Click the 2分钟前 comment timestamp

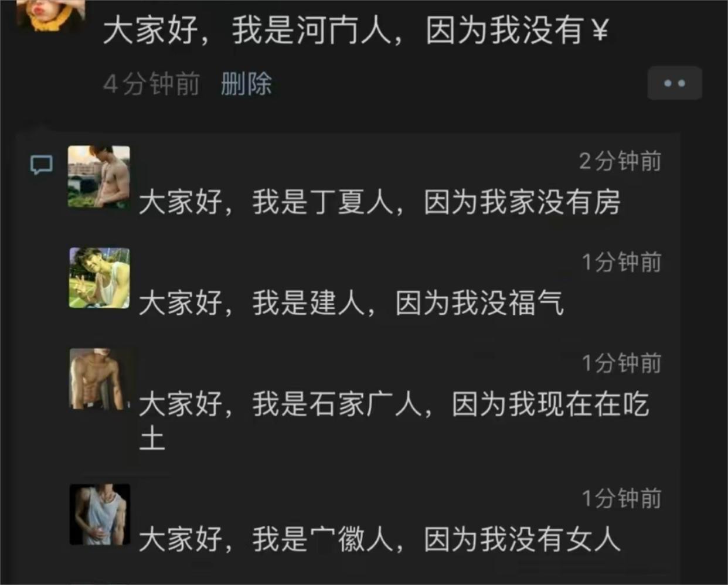point(620,161)
